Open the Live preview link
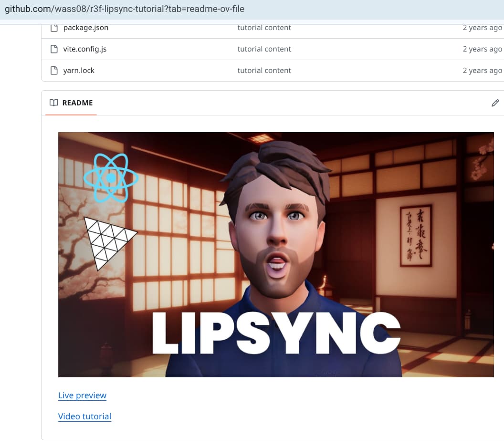 [82, 395]
